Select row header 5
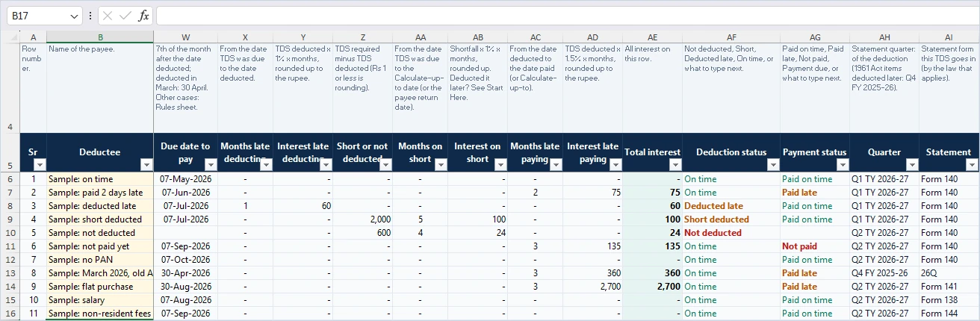980x321 pixels. point(10,152)
